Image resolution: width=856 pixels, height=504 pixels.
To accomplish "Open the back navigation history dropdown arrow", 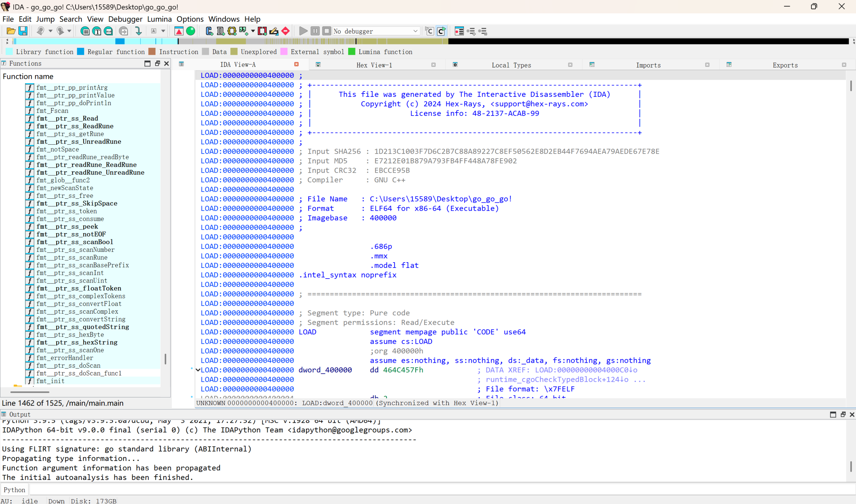I will [50, 31].
